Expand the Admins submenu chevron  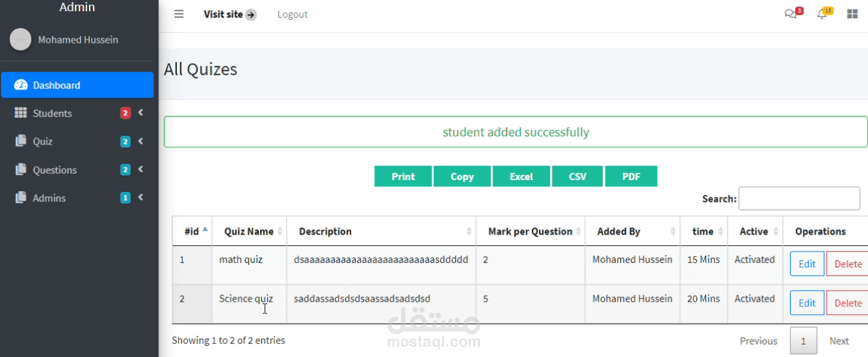coord(140,198)
